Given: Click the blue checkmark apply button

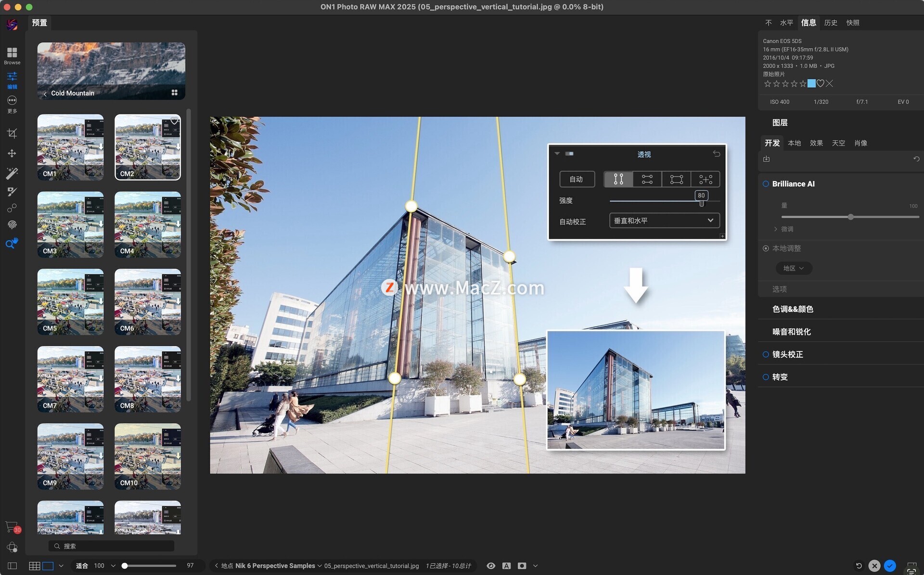Looking at the screenshot, I should pyautogui.click(x=890, y=566).
